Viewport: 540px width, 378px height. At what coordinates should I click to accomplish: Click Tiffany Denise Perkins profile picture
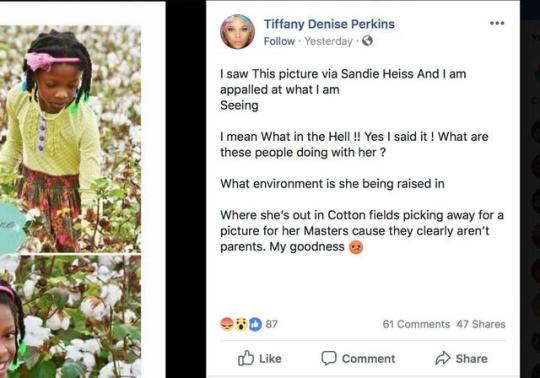point(237,31)
